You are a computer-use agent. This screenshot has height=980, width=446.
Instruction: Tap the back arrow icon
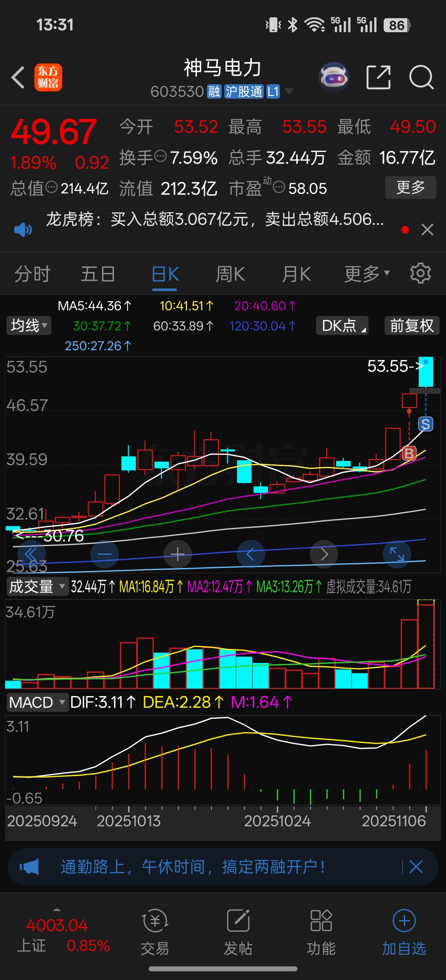pos(18,77)
